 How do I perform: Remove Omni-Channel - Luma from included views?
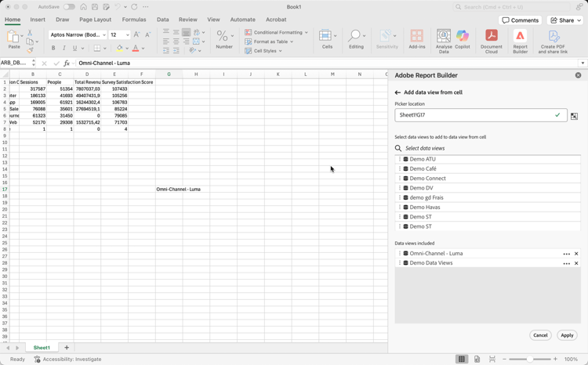pos(576,254)
